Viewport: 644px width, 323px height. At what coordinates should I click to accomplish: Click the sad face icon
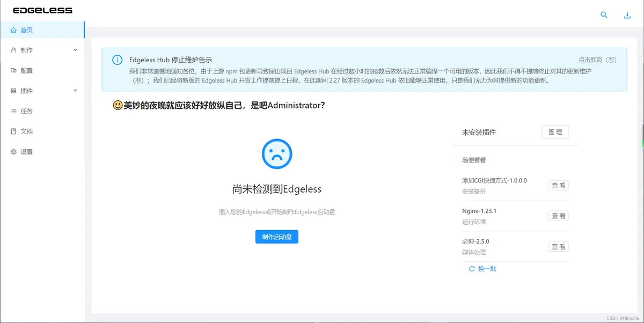pyautogui.click(x=276, y=154)
